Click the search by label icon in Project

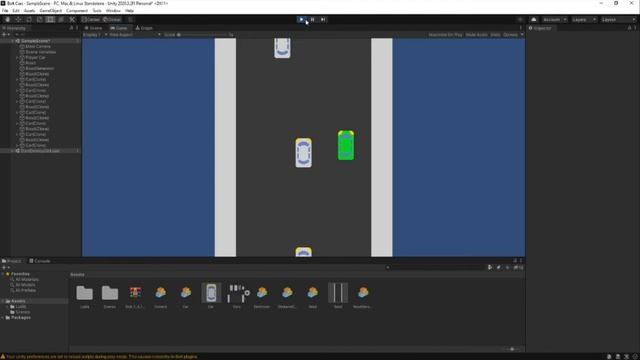click(498, 267)
